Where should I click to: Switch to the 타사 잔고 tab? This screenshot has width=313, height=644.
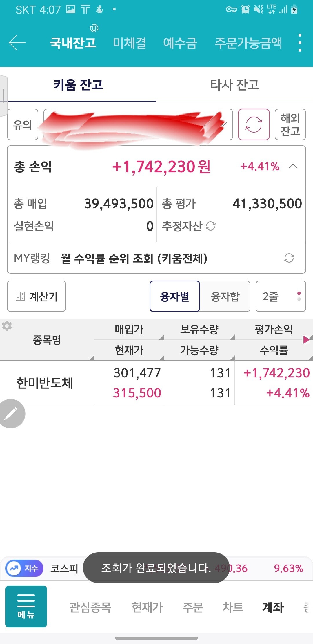(234, 85)
